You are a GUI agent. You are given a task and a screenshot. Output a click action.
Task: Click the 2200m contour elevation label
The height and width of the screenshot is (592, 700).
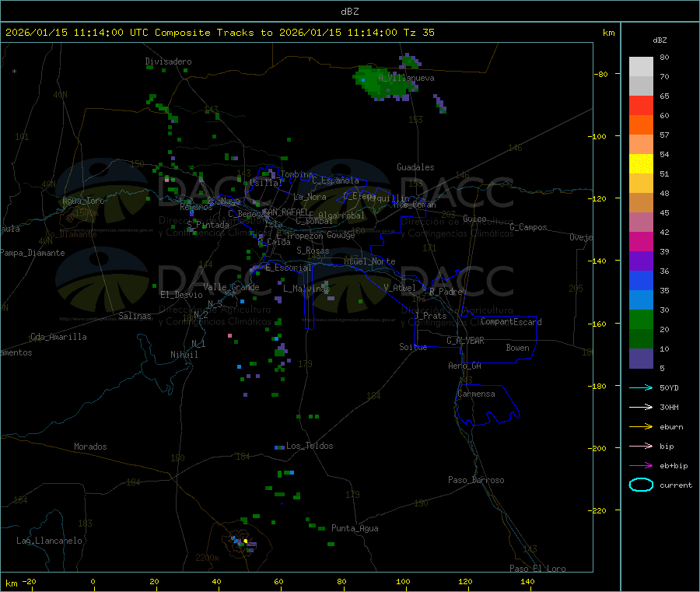207,558
